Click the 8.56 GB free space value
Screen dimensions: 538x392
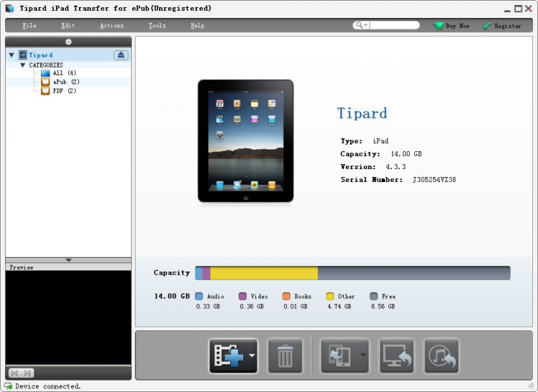tap(383, 307)
